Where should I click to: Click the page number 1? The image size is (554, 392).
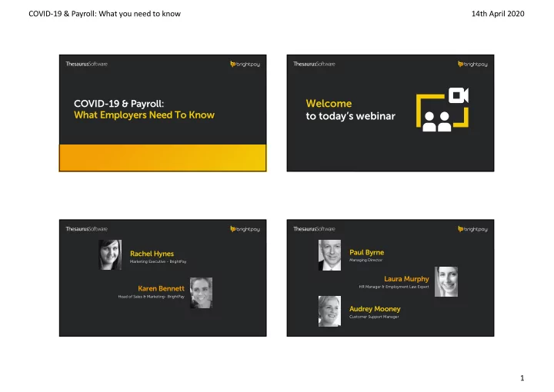[522, 378]
